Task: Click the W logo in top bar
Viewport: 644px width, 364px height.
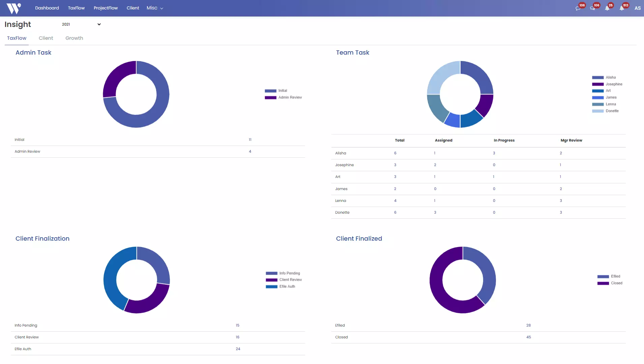Action: 13,8
